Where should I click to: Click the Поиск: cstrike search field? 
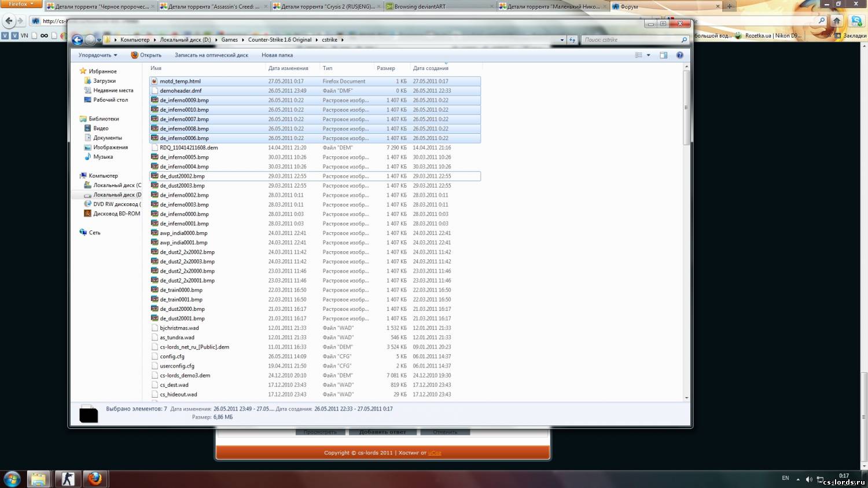[635, 40]
